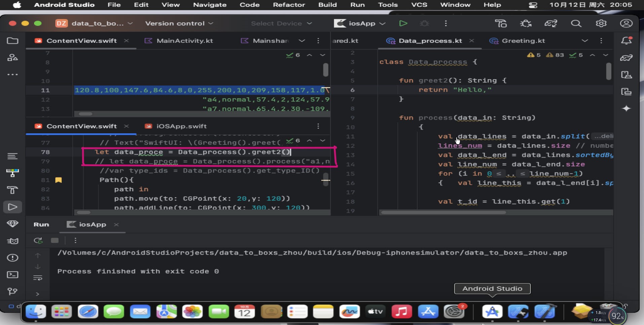This screenshot has width=644, height=325.
Task: Debug the iosApp configuration
Action: pos(425,23)
